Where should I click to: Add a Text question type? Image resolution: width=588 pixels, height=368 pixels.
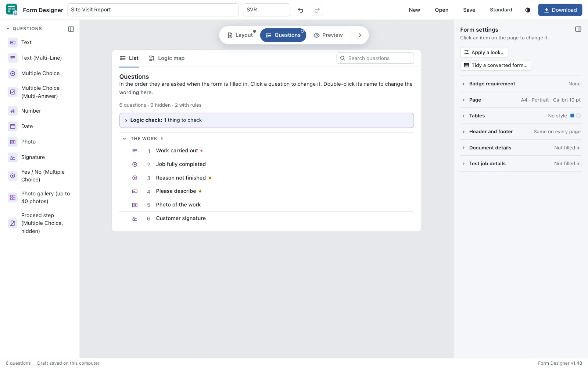(x=40, y=42)
